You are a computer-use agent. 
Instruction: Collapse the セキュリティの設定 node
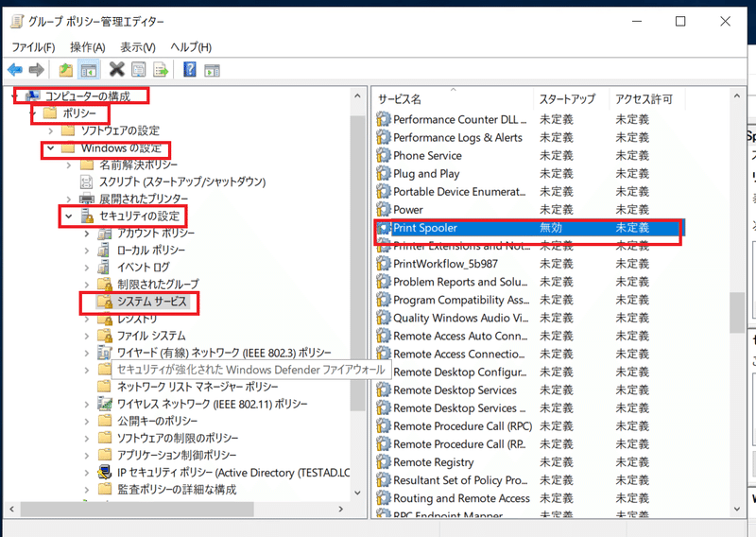68,217
